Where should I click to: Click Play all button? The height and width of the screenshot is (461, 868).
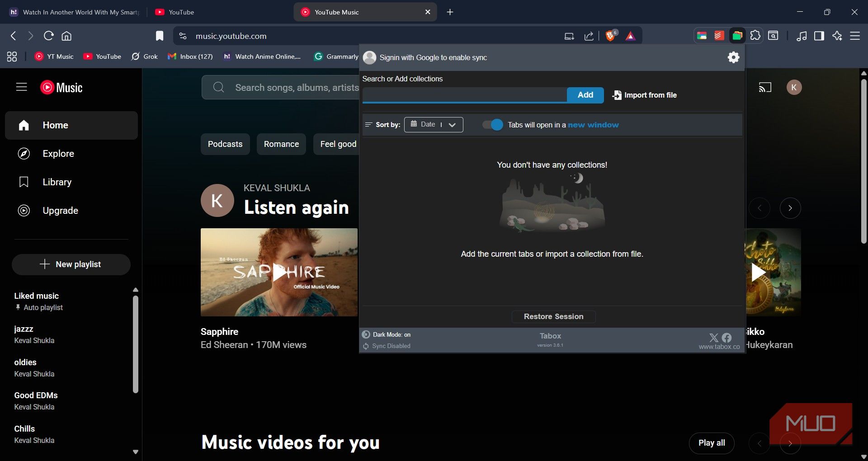pos(711,443)
